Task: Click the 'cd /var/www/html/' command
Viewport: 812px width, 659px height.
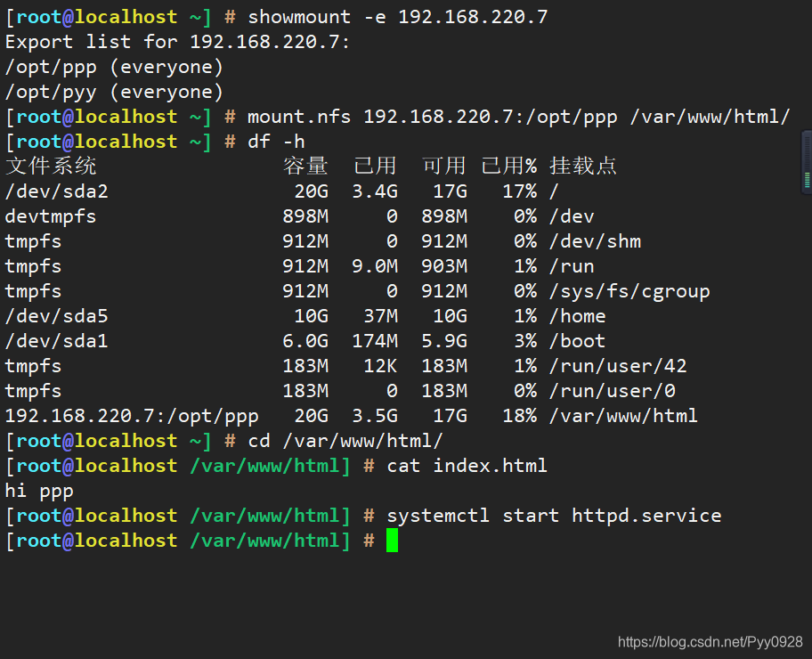Action: [x=345, y=441]
